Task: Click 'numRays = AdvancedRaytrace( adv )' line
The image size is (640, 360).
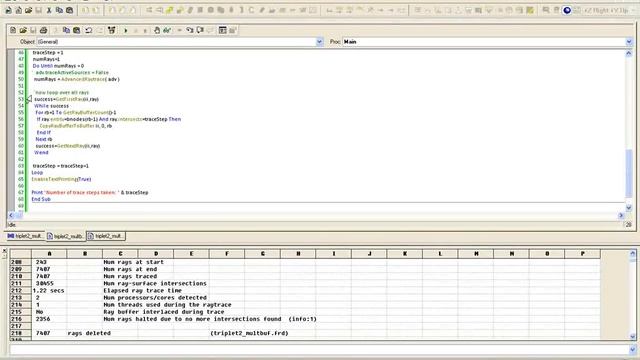Action: [77, 79]
